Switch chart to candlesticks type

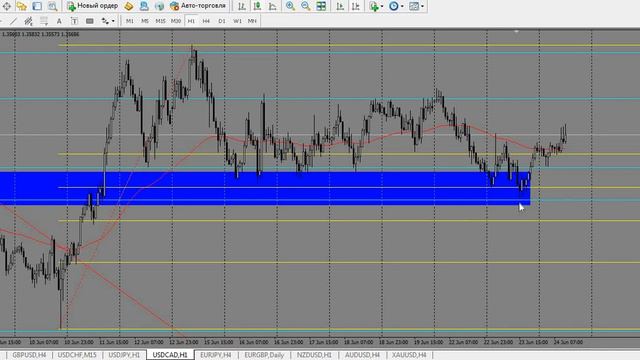(x=257, y=6)
